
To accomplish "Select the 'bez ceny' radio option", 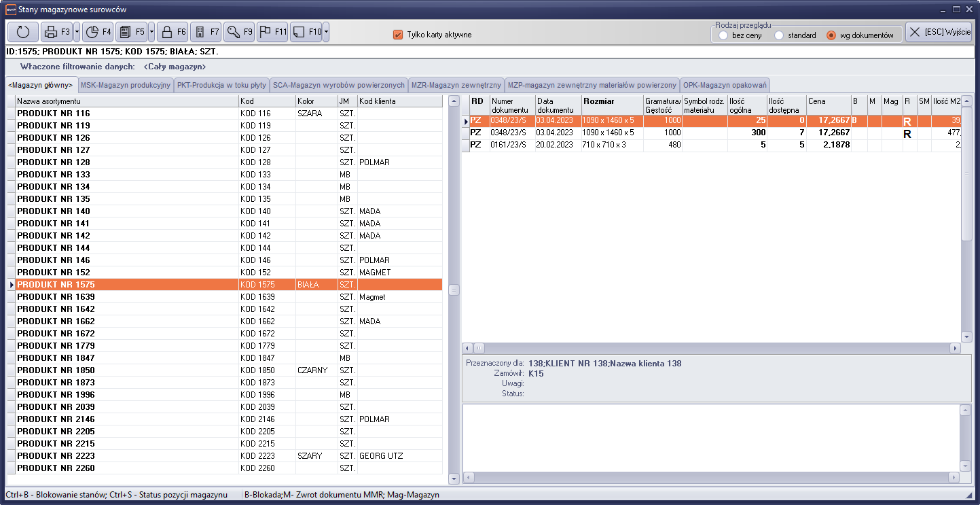I will [x=723, y=35].
